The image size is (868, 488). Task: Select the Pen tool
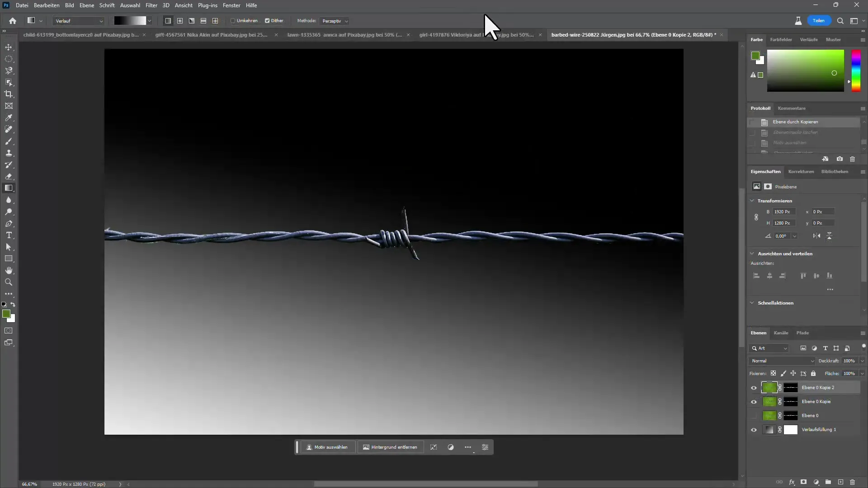pos(9,224)
